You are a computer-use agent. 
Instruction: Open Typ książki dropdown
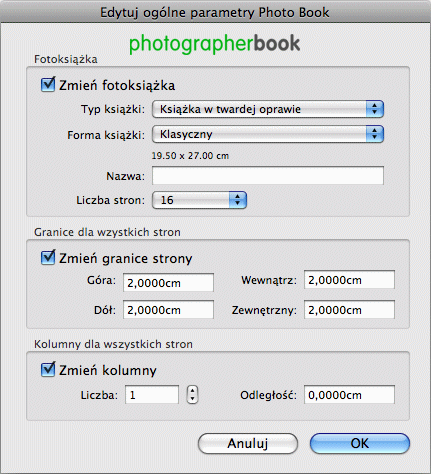point(268,109)
